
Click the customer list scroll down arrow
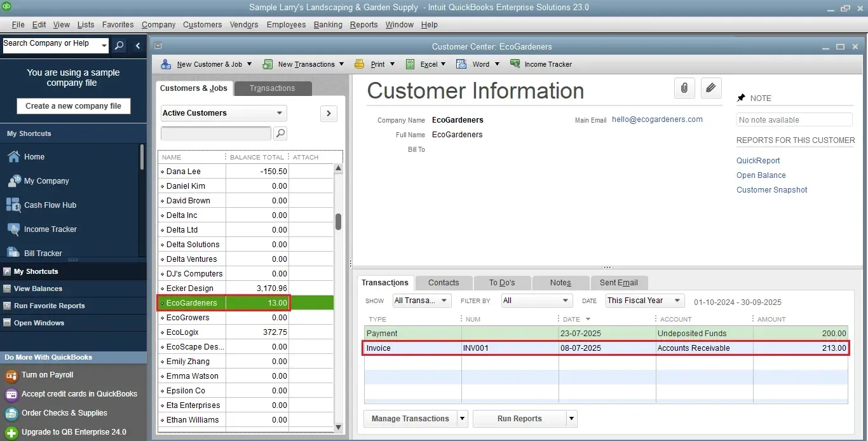338,428
